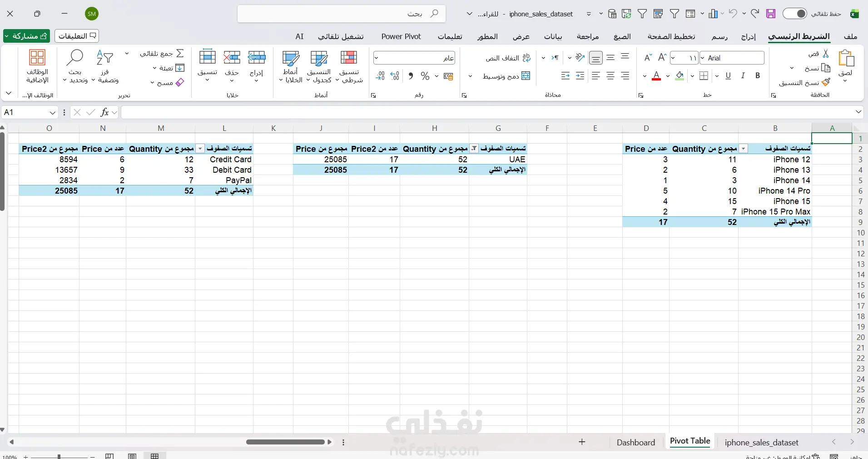Screen dimensions: 868x459
Task: Click the text orientation icon
Action: click(580, 58)
